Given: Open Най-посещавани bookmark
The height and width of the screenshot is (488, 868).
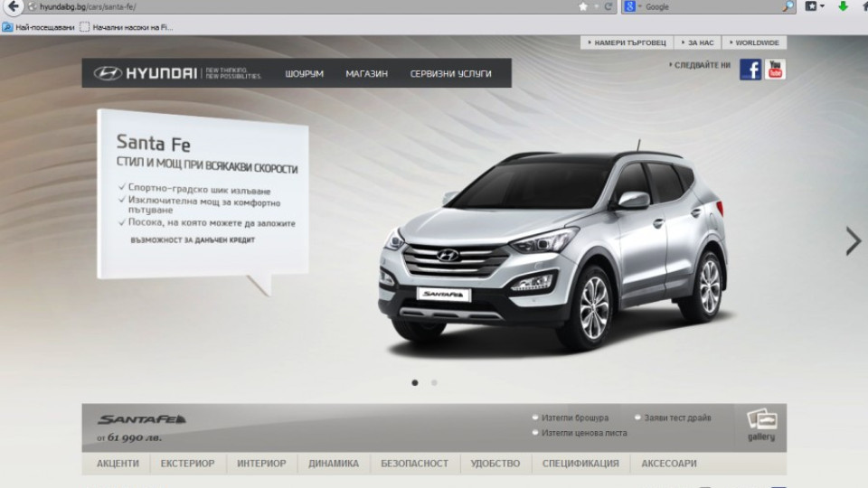Looking at the screenshot, I should pyautogui.click(x=39, y=27).
